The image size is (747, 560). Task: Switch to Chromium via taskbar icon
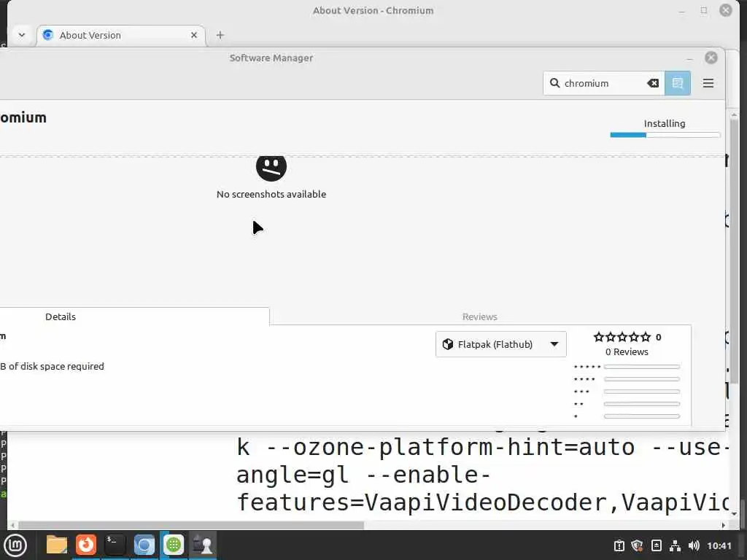(144, 545)
